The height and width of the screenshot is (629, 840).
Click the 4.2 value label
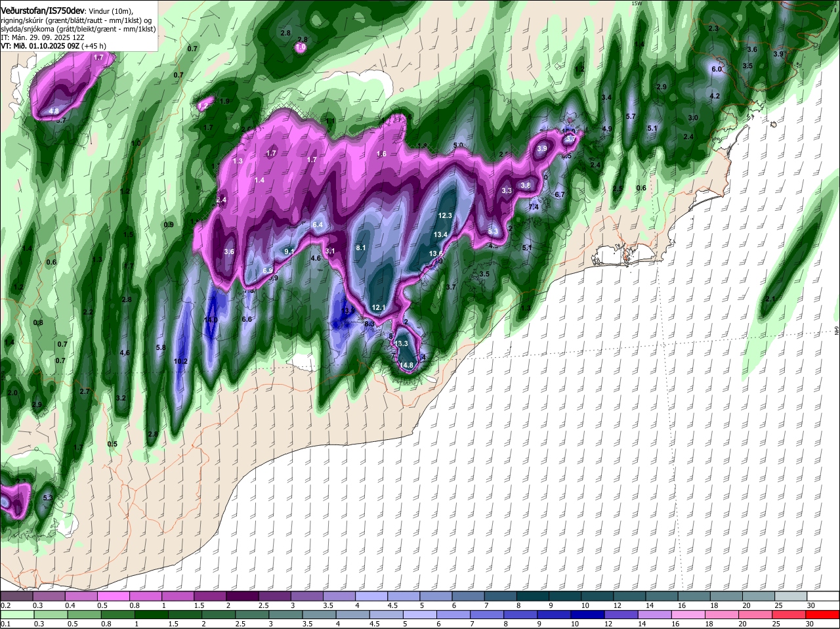tap(715, 96)
